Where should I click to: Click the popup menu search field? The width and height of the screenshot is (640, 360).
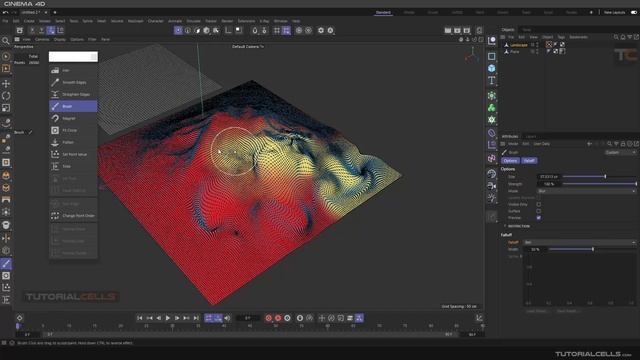(x=73, y=57)
